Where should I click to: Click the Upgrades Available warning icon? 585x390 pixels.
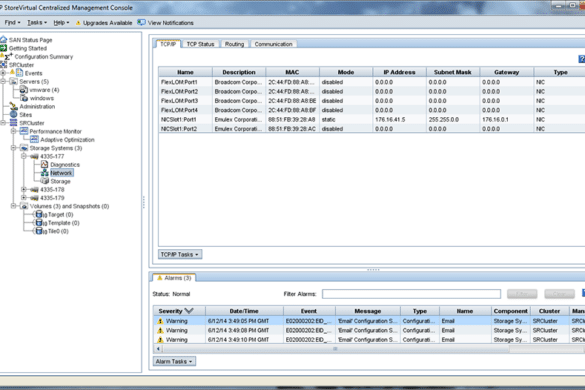pyautogui.click(x=78, y=23)
